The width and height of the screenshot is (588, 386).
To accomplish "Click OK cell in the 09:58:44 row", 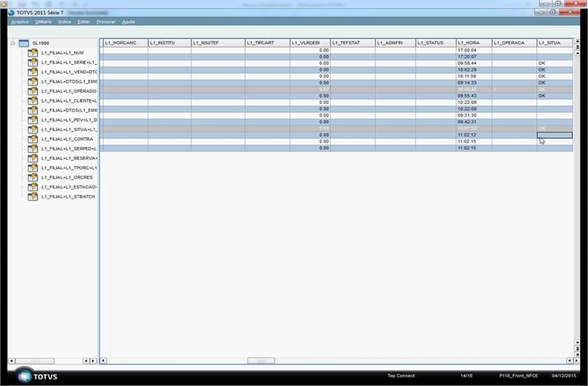I will click(555, 63).
